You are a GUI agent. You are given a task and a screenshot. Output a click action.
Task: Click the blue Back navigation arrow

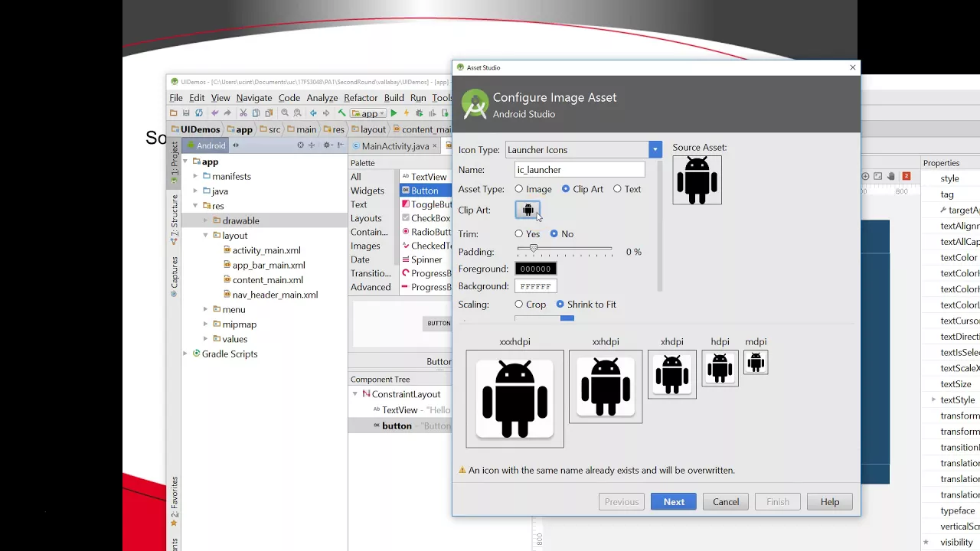pyautogui.click(x=313, y=113)
